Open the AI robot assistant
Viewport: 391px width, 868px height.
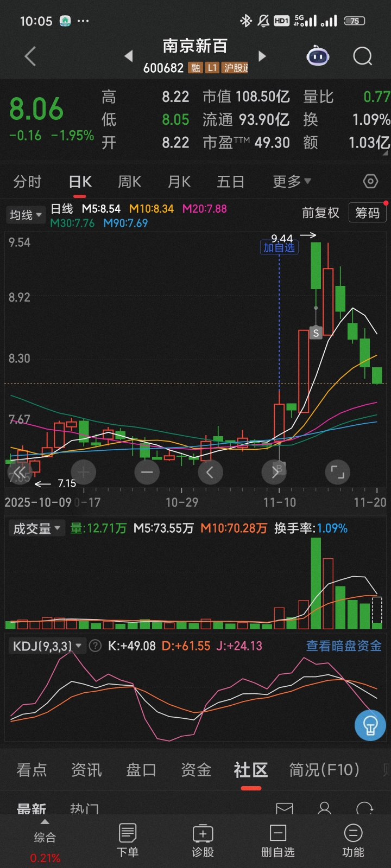318,56
